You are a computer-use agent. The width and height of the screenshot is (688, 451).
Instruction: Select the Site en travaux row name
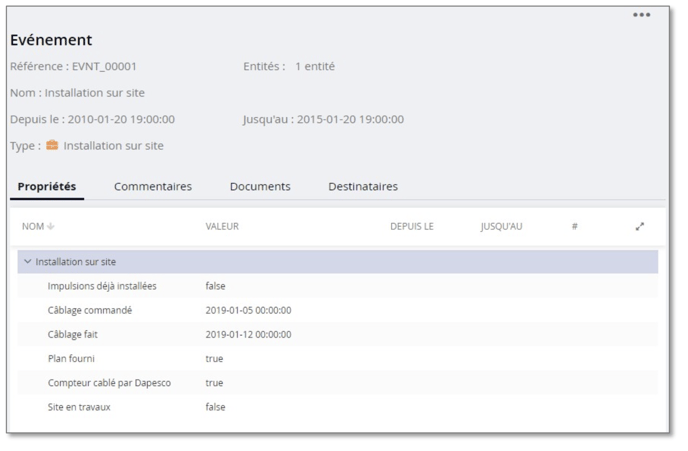click(79, 407)
